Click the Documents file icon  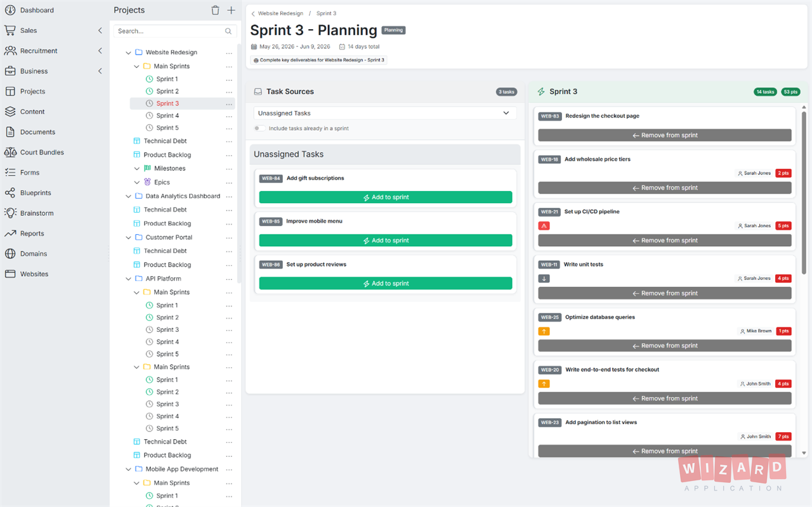click(x=10, y=132)
